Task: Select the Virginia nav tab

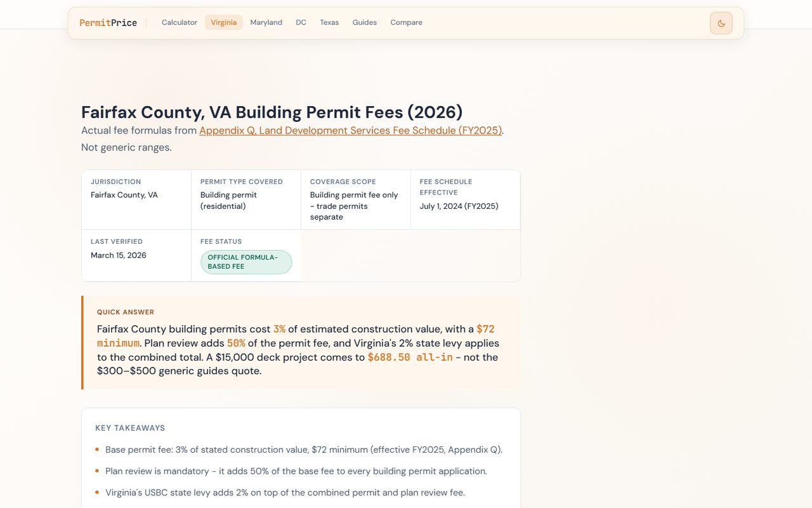Action: pyautogui.click(x=224, y=22)
